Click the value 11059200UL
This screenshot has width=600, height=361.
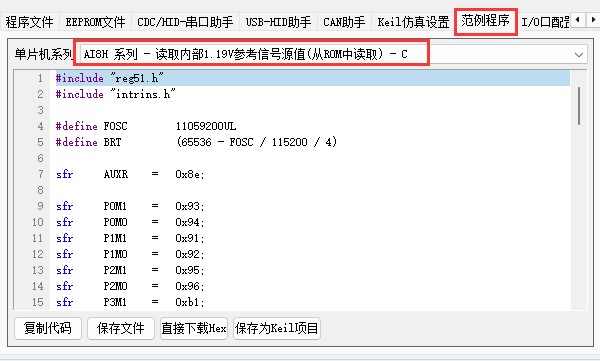[x=206, y=126]
